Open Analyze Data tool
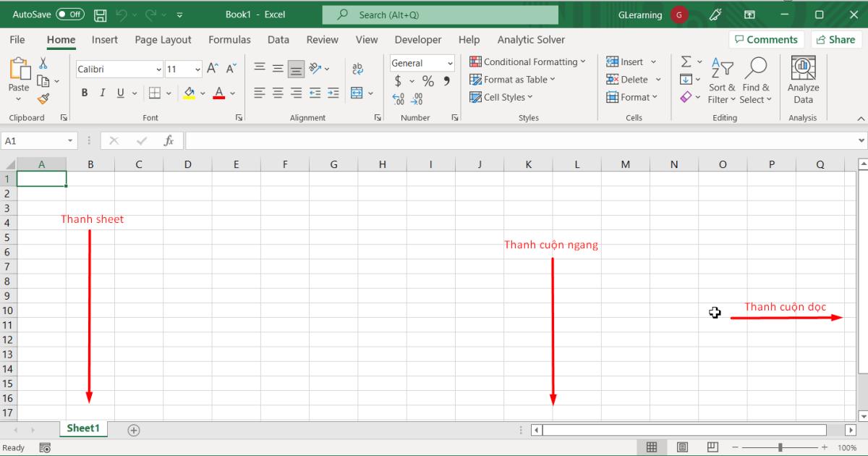The image size is (868, 456). coord(803,80)
